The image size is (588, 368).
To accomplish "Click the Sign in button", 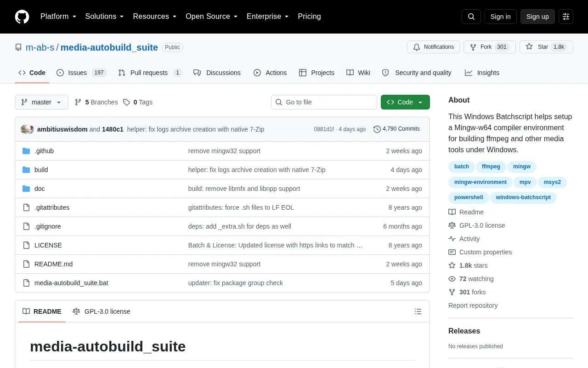I will point(500,17).
